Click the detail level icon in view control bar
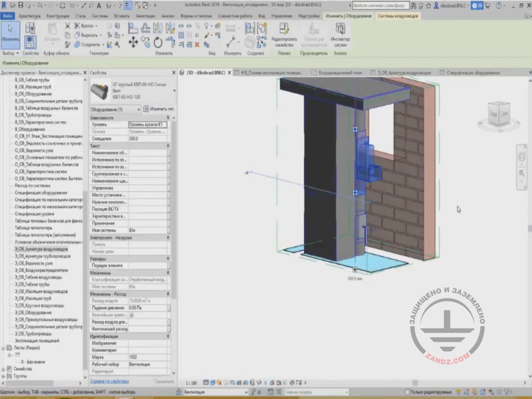532x399 pixels. point(206,383)
